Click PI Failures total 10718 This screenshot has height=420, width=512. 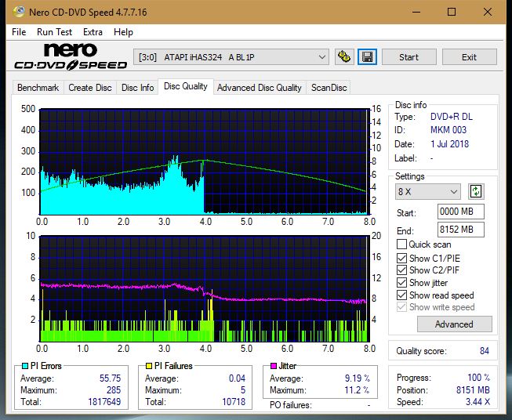234,401
